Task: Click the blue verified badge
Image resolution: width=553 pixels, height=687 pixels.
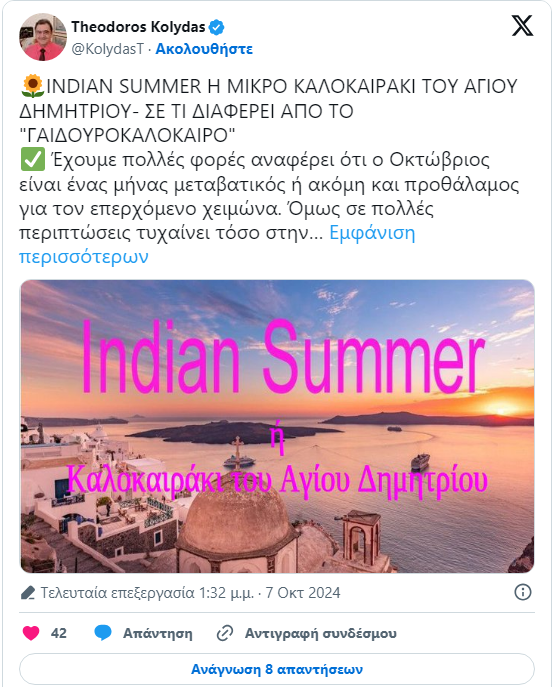Action: [216, 27]
